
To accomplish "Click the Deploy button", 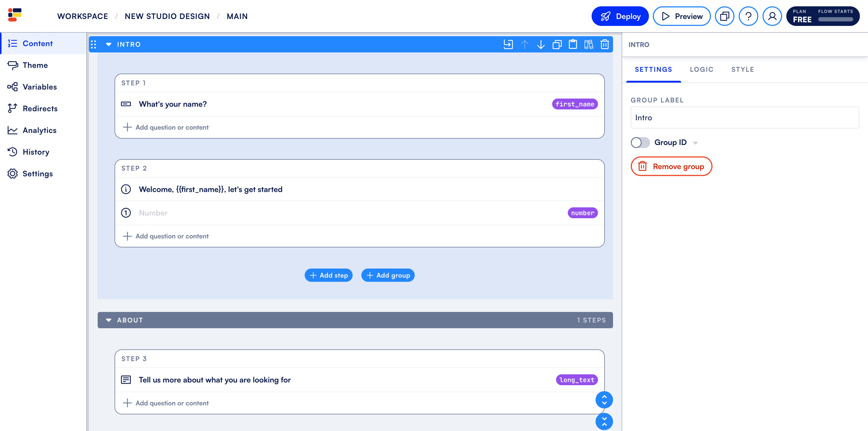I will tap(620, 16).
